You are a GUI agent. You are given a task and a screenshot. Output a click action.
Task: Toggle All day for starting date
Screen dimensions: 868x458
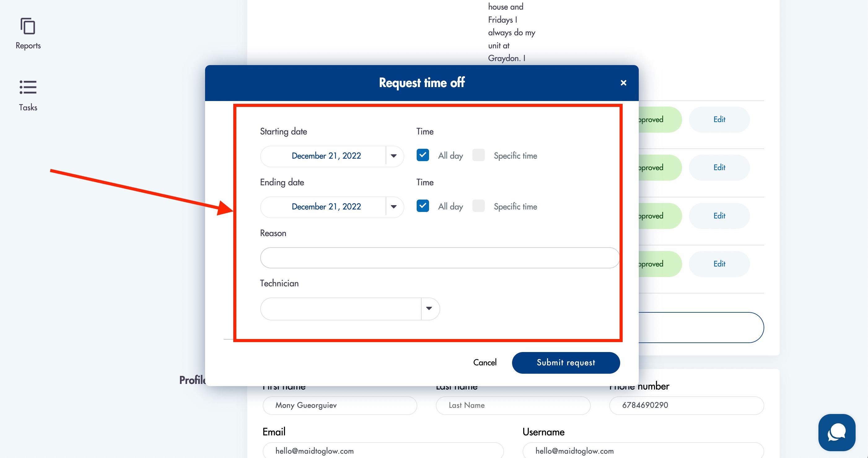click(x=423, y=155)
